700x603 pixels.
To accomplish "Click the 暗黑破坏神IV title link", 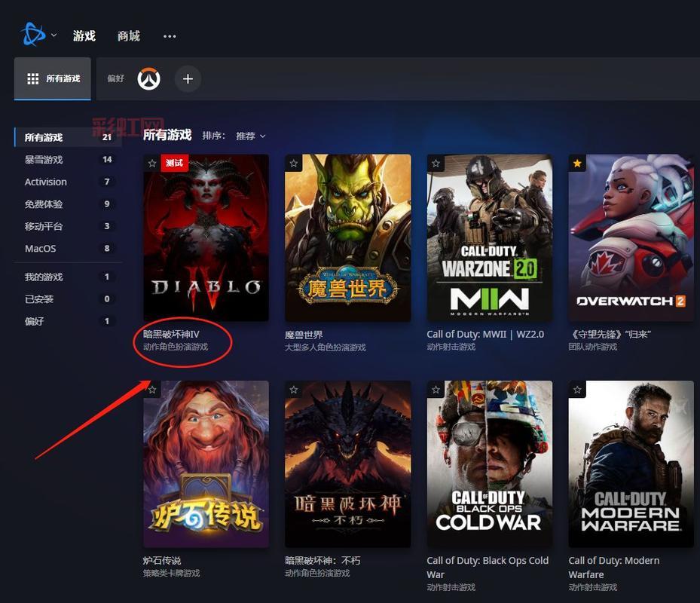I will pyautogui.click(x=172, y=334).
